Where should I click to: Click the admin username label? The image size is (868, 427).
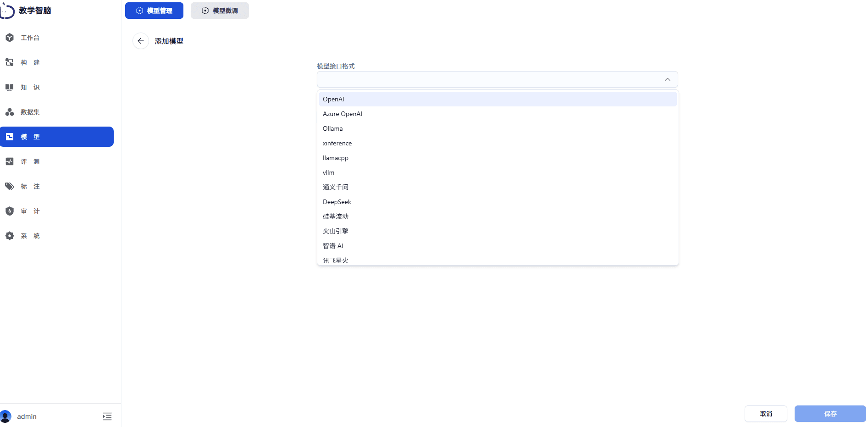pos(27,416)
